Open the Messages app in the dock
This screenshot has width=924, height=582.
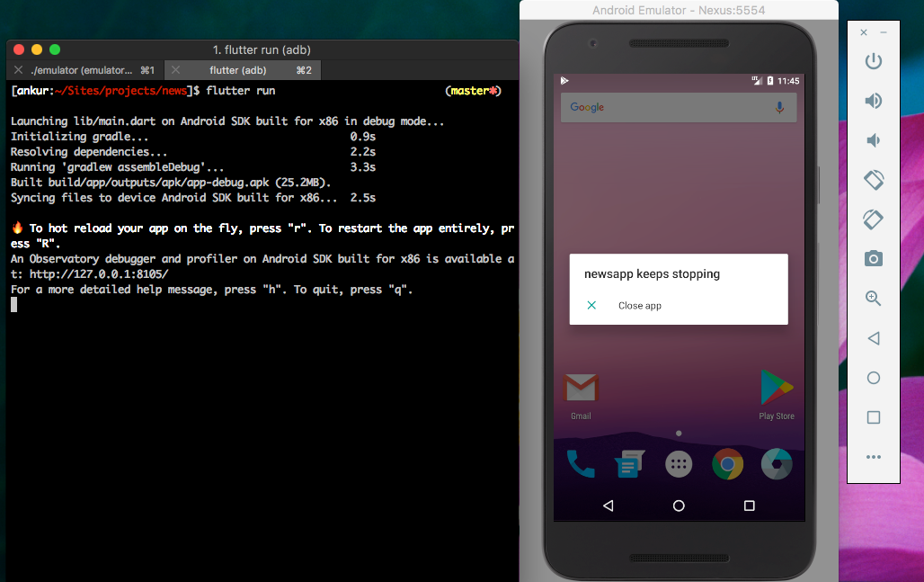click(x=629, y=464)
